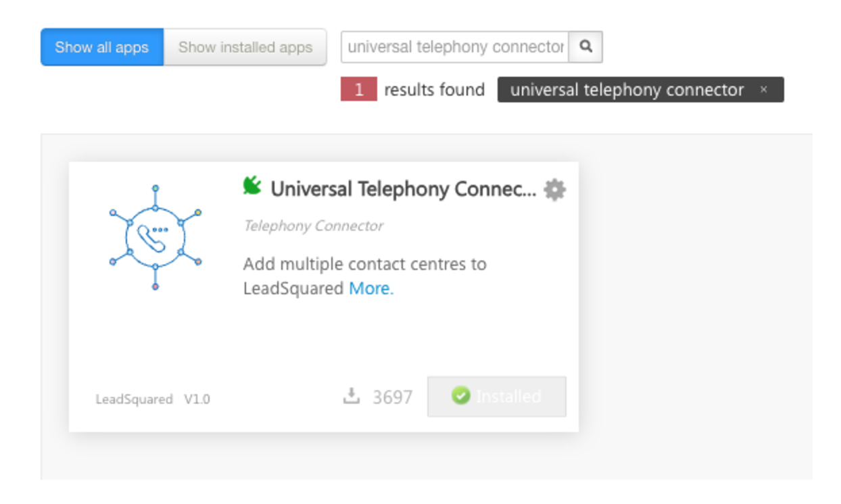This screenshot has width=841, height=504.
Task: Click the Universal Telephony Connector logo image
Action: point(155,237)
